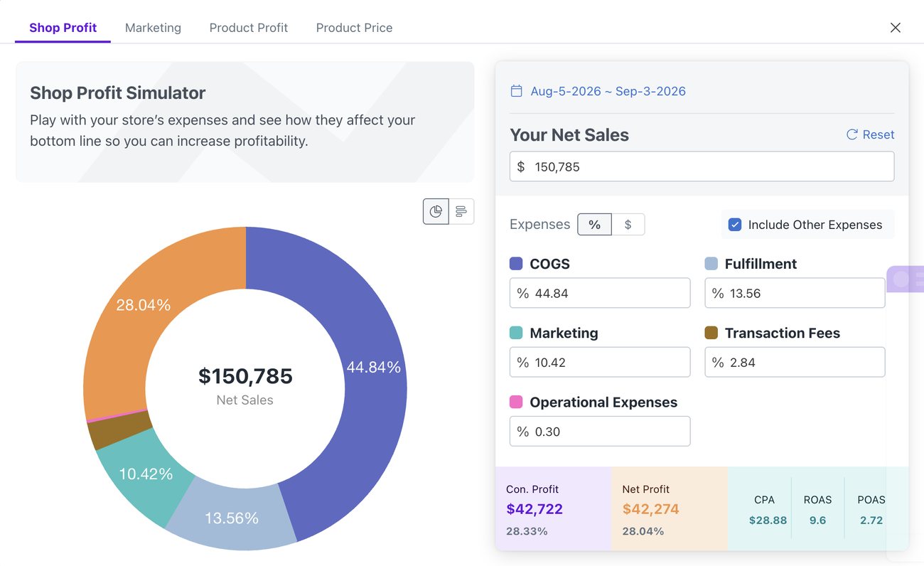Viewport: 924px width, 566px height.
Task: Click the Operational Expenses pink swatch
Action: point(516,402)
